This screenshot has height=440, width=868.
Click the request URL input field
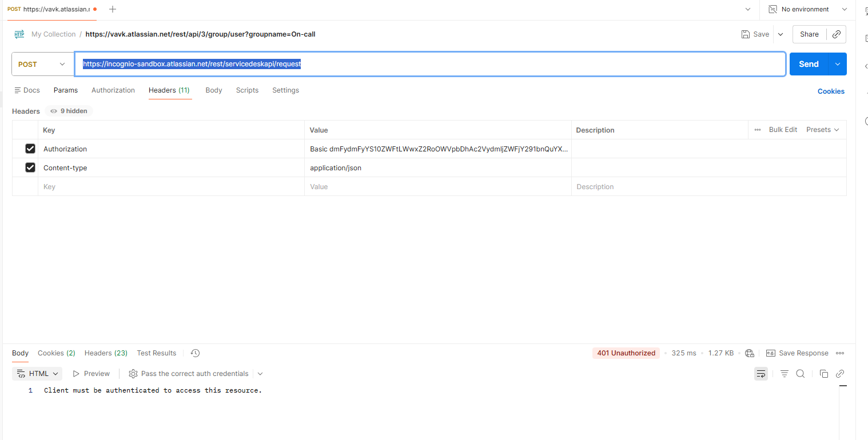click(x=429, y=64)
